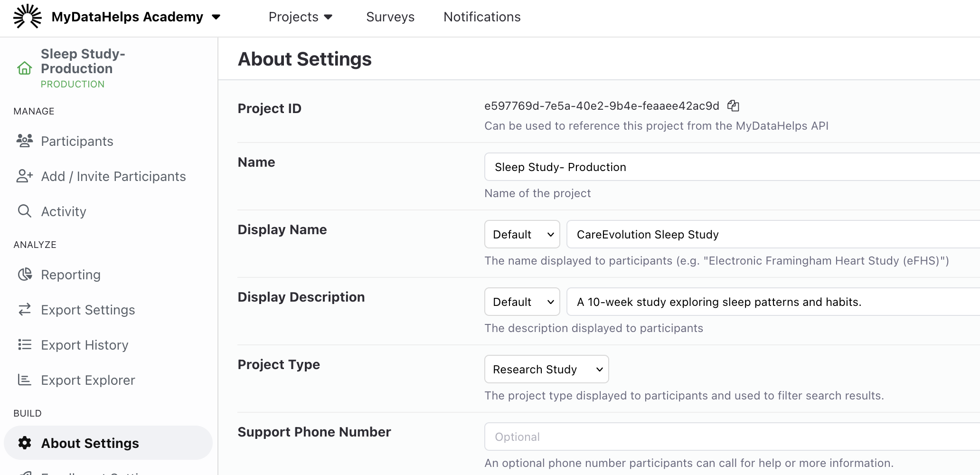Image resolution: width=980 pixels, height=475 pixels.
Task: Open the Display Description language dropdown
Action: tap(522, 302)
